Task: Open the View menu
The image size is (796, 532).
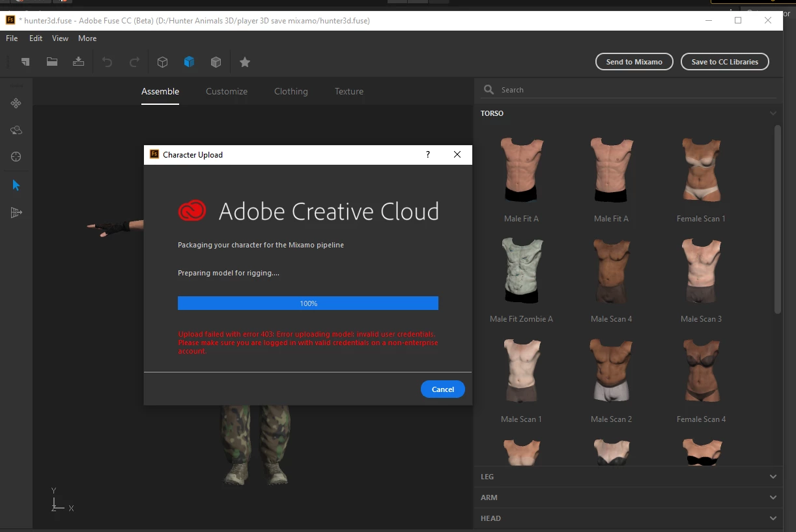Action: 61,38
